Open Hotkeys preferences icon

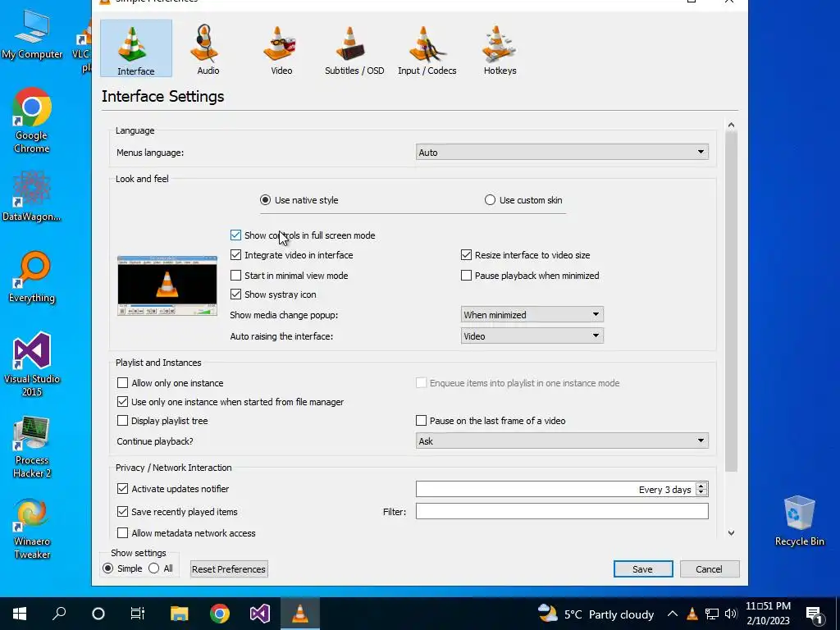point(500,48)
